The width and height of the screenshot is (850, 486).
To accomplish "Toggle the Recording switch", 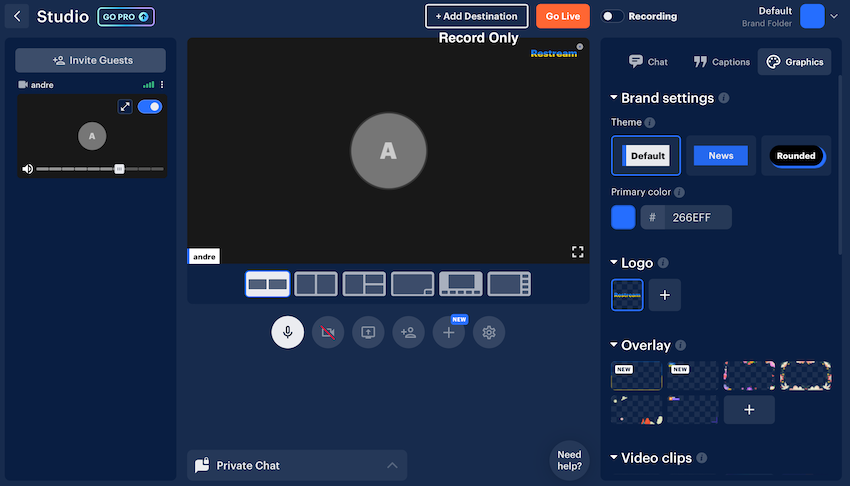I will pyautogui.click(x=612, y=16).
